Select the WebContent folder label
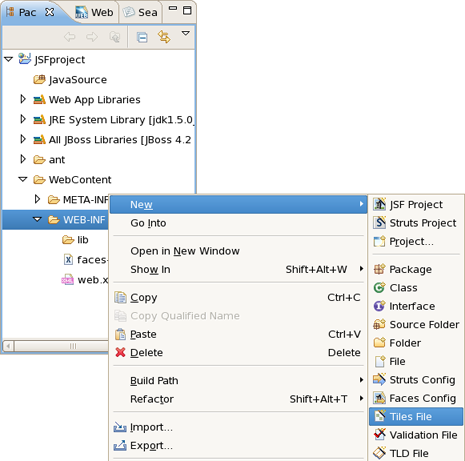 (80, 180)
